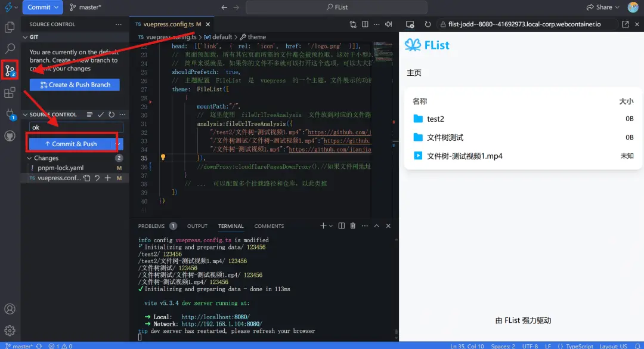The image size is (644, 349).
Task: Collapse the GIT section header
Action: pos(26,37)
